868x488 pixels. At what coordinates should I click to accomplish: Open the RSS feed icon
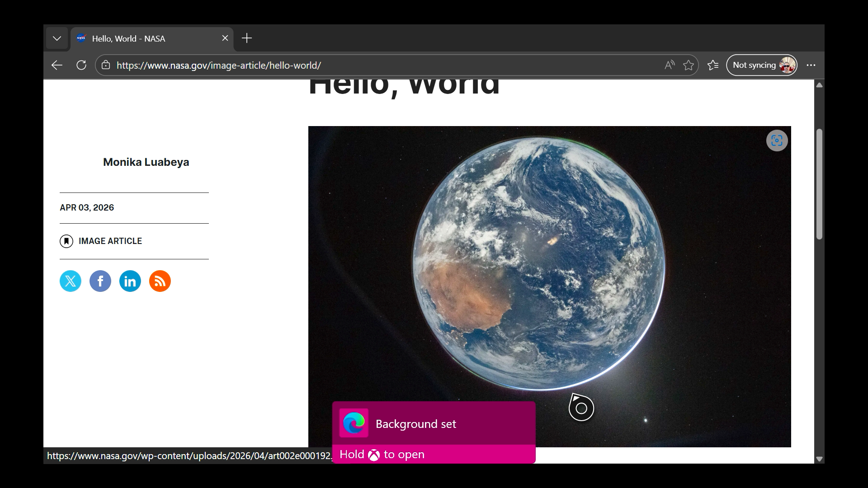(160, 281)
